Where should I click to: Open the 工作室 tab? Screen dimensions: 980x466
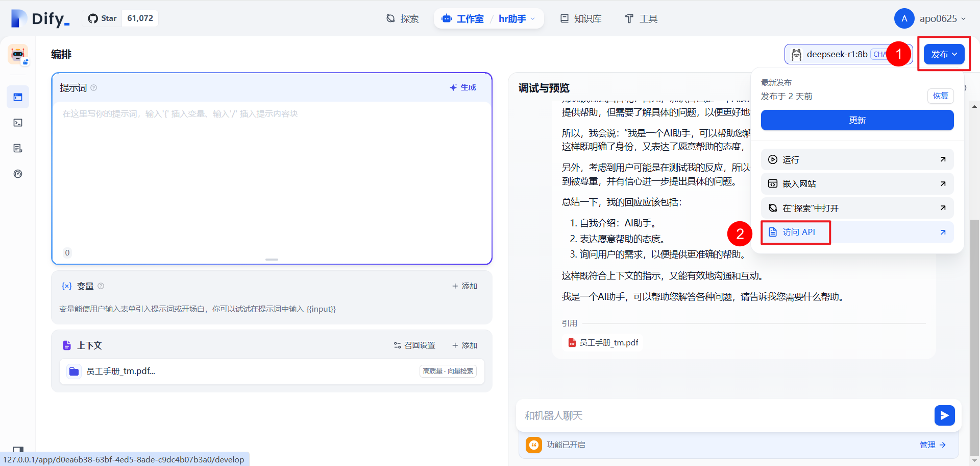coord(462,19)
